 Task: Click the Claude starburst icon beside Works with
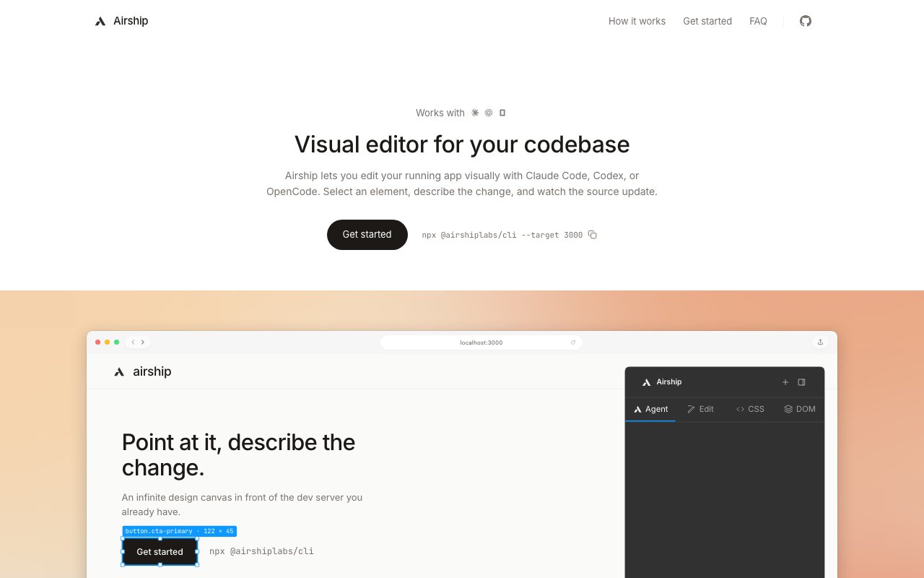click(x=475, y=113)
